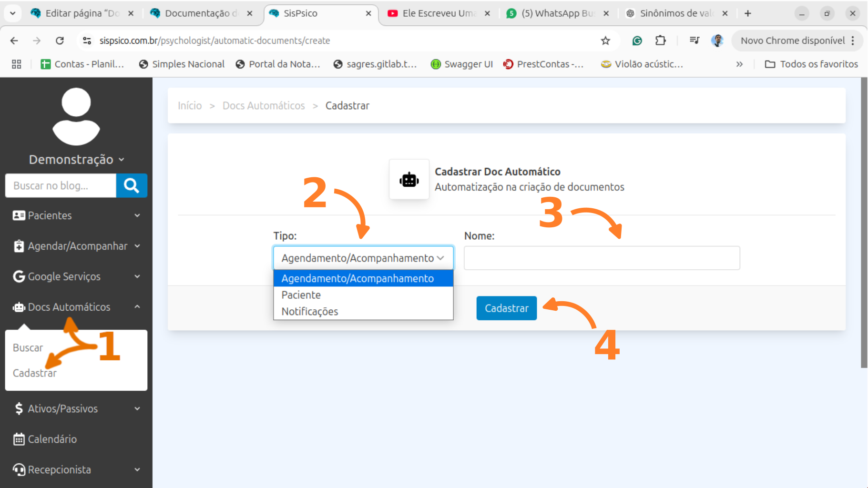Viewport: 868px width, 488px height.
Task: Click the media control icon in toolbar
Action: (x=694, y=41)
